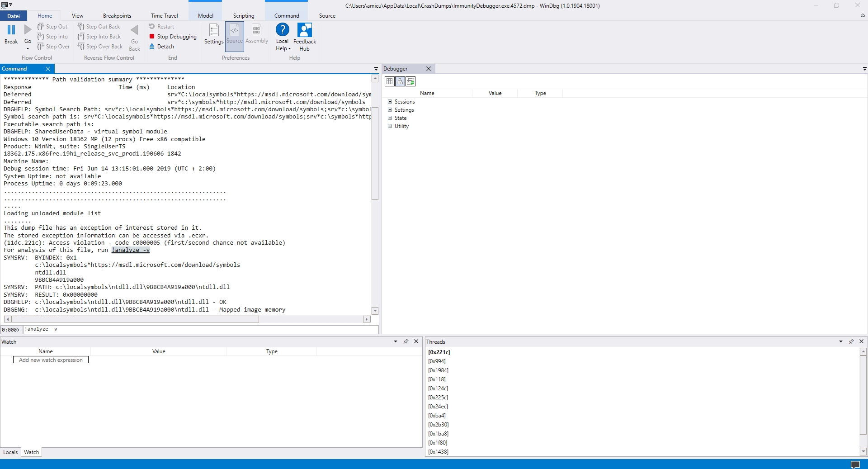The height and width of the screenshot is (469, 868).
Task: Click the Break pause icon
Action: pyautogui.click(x=11, y=30)
